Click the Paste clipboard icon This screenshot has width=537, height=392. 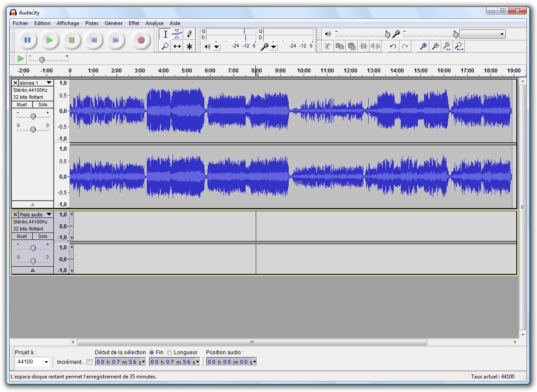pyautogui.click(x=352, y=46)
